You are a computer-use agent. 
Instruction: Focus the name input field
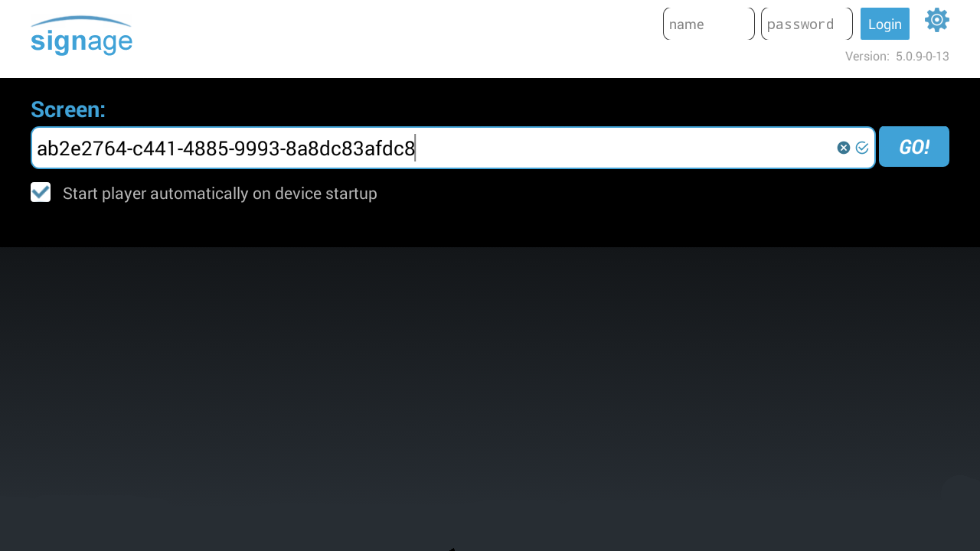pyautogui.click(x=709, y=24)
